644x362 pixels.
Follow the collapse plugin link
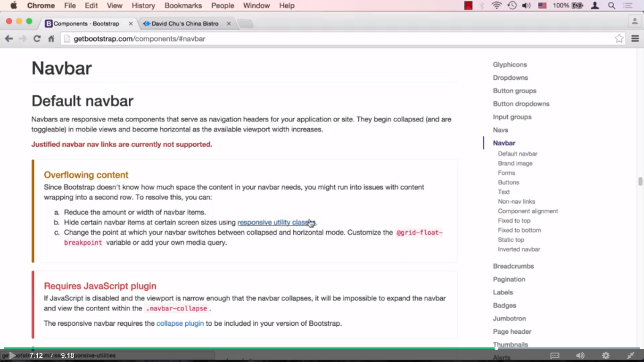[x=180, y=323]
